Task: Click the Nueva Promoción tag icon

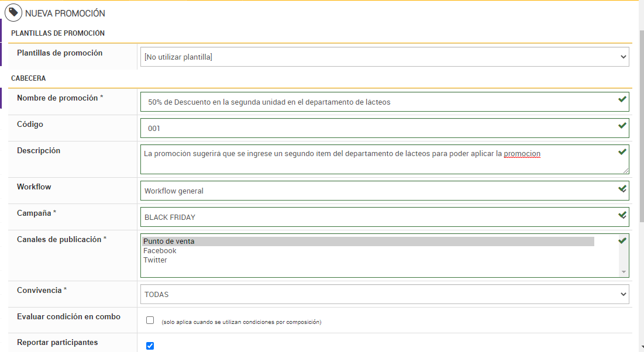Action: coord(13,12)
